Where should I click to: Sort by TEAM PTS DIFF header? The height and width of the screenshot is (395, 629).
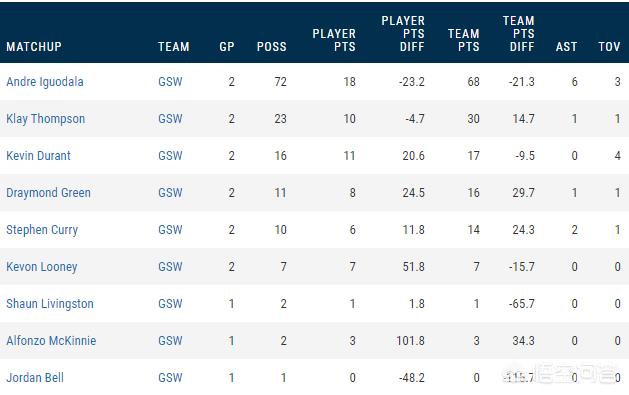pyautogui.click(x=519, y=34)
